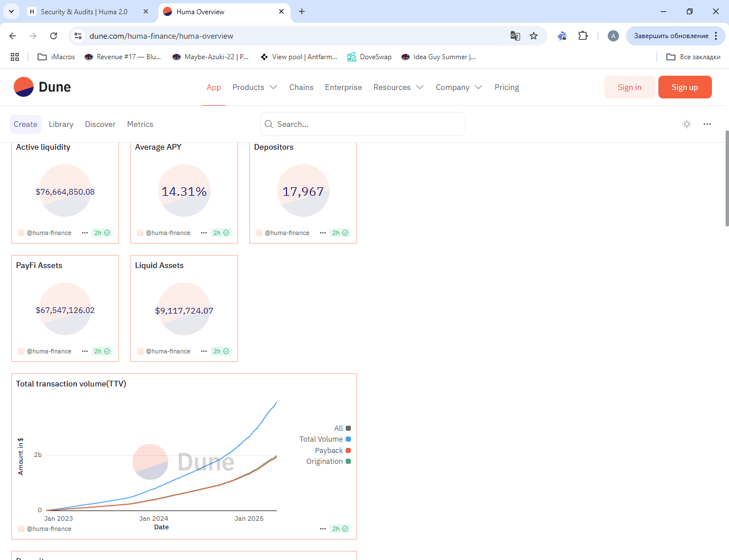Viewport: 729px width, 560px height.
Task: Click the 2h refresh badge on Average APY
Action: coord(222,233)
